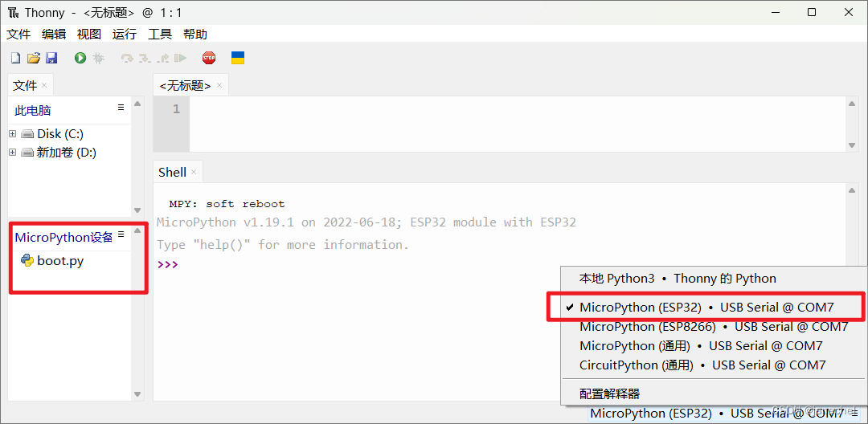Open the 文件 menu

[x=18, y=35]
